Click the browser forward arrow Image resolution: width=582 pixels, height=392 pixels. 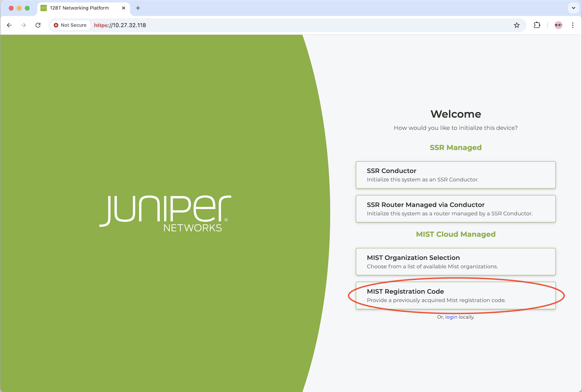click(x=24, y=25)
